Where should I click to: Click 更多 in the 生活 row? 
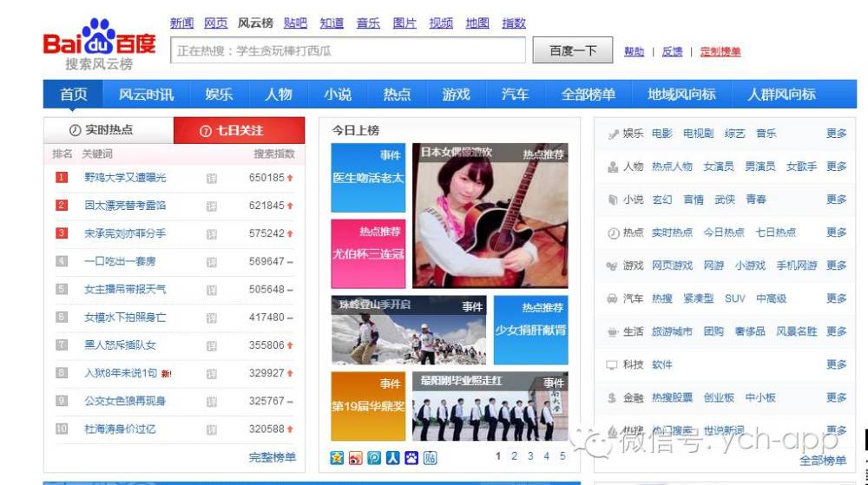(837, 331)
